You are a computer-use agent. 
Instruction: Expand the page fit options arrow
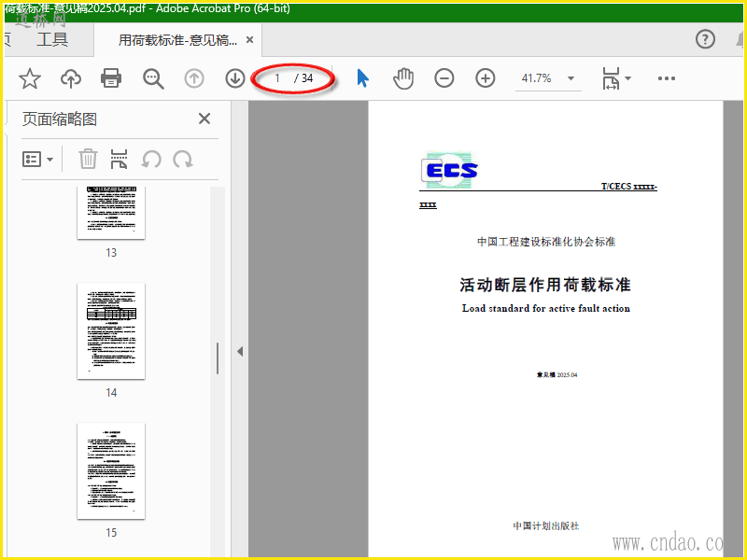point(627,78)
